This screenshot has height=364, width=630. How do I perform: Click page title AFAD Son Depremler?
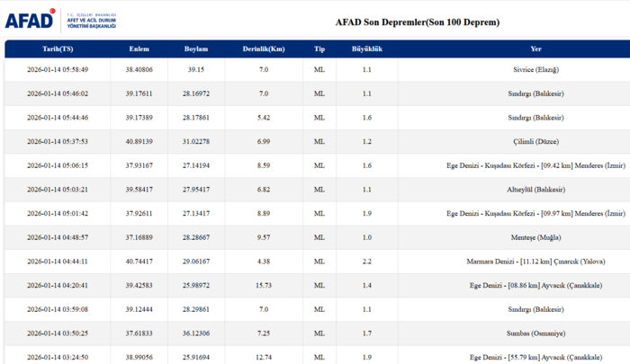pos(418,22)
